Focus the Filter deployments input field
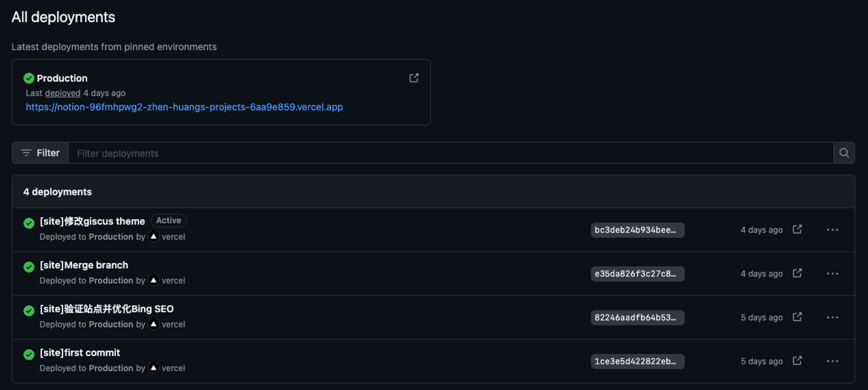Viewport: 868px width, 390px height. tap(450, 153)
